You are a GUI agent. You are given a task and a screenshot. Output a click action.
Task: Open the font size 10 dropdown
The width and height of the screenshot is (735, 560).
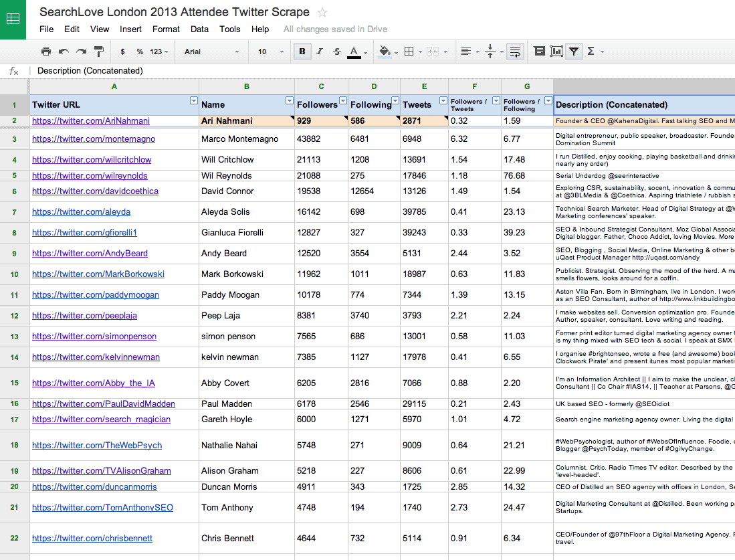(x=270, y=52)
